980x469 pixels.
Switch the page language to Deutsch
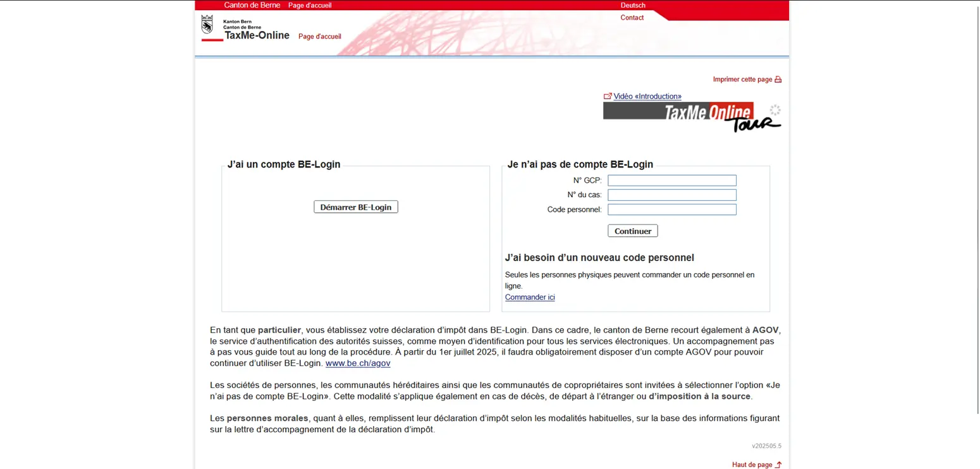point(633,5)
